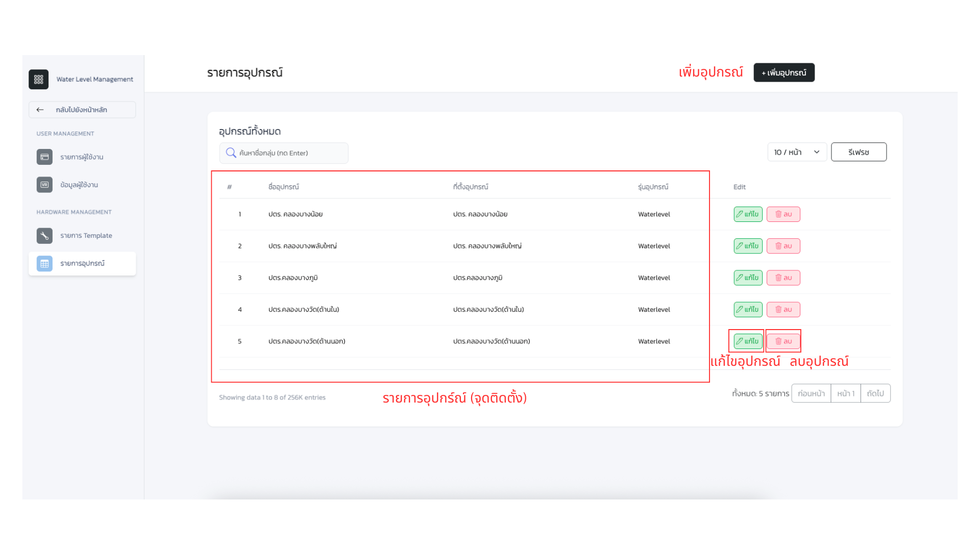Screen dimensions: 980x551
Task: Click the back arrow icon in sidebar
Action: (x=40, y=110)
